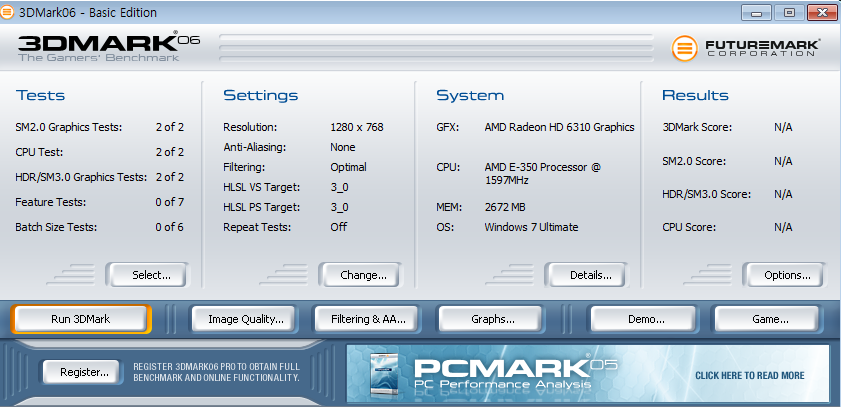Click the resolution value 1280 x 768
This screenshot has height=407, width=841.
pyautogui.click(x=357, y=127)
